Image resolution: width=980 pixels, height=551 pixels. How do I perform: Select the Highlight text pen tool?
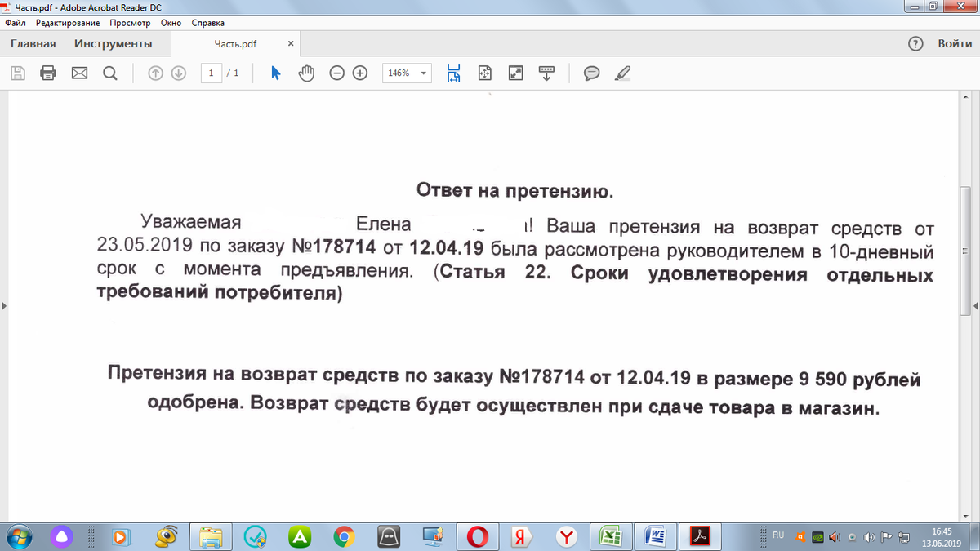tap(622, 73)
